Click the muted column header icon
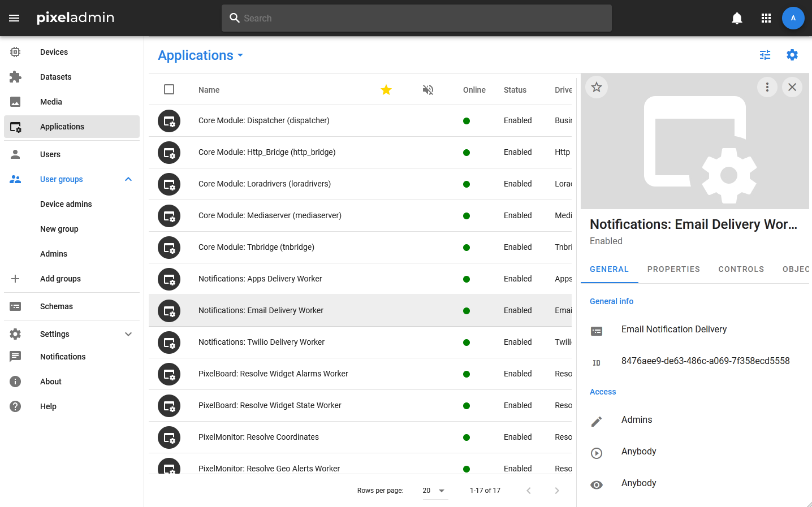The image size is (812, 507). pos(428,90)
